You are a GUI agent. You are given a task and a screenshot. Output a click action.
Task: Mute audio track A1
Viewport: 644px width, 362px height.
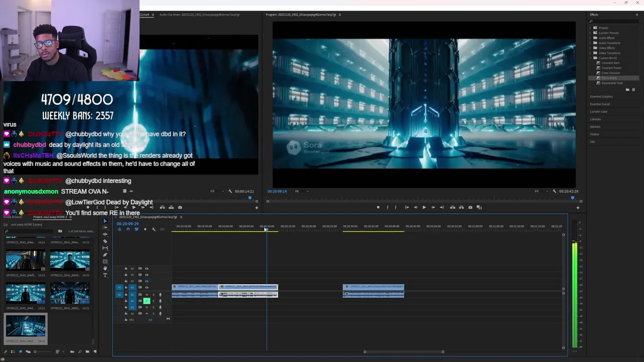point(146,295)
